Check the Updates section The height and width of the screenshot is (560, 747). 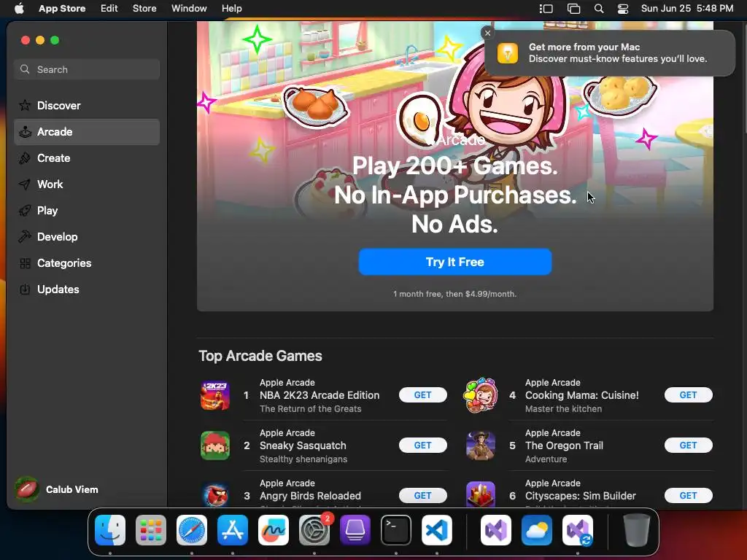(87, 289)
